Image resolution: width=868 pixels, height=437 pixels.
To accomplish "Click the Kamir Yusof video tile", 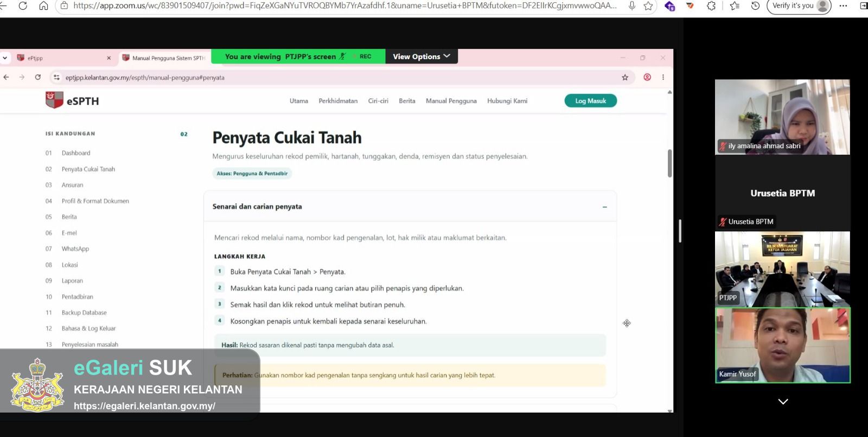I will (782, 345).
